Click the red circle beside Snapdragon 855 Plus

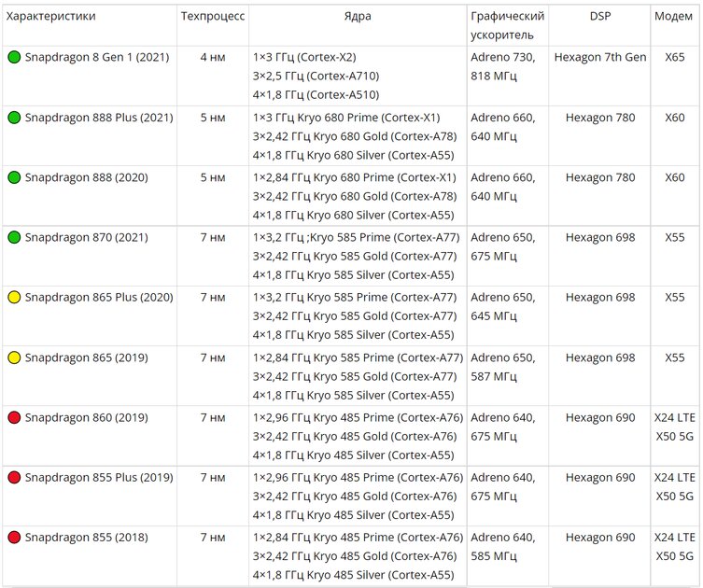coord(14,478)
